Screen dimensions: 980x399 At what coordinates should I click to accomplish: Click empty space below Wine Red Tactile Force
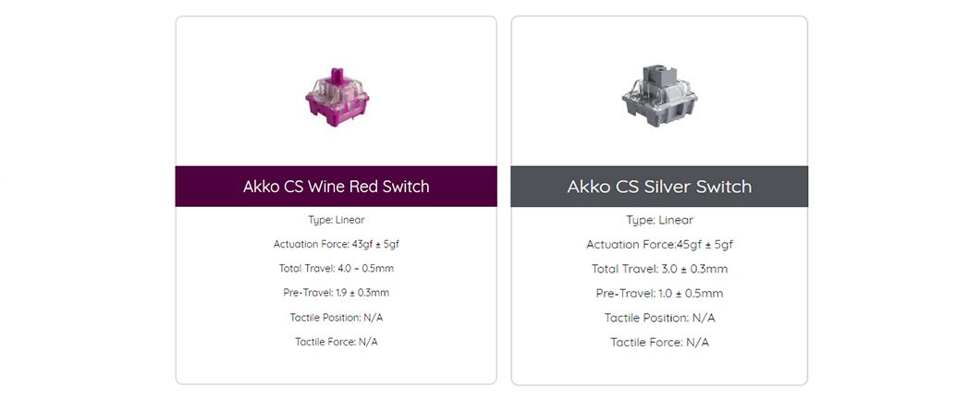point(336,366)
